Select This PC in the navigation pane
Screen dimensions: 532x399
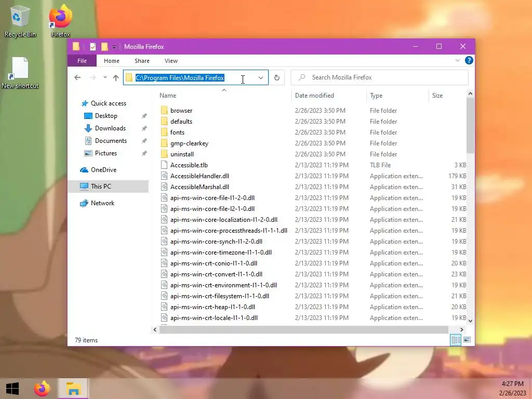(x=108, y=187)
